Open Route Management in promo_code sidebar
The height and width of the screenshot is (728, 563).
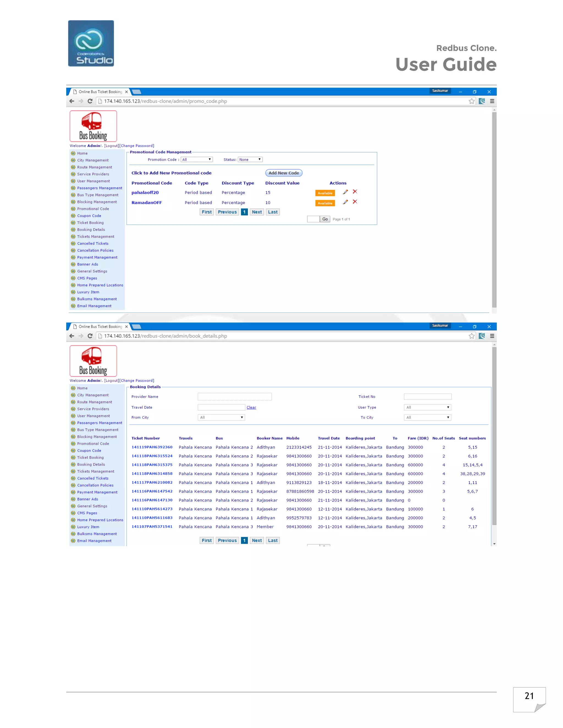pyautogui.click(x=94, y=167)
